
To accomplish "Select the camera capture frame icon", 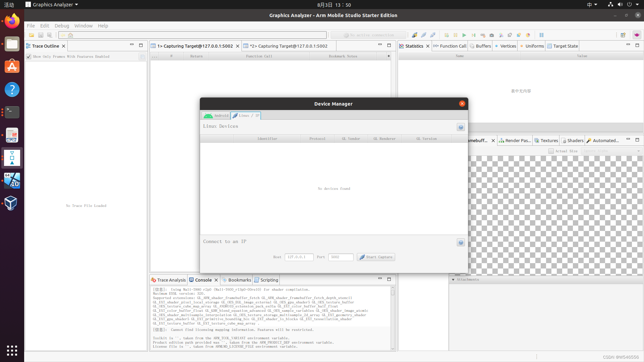I will pos(492,35).
